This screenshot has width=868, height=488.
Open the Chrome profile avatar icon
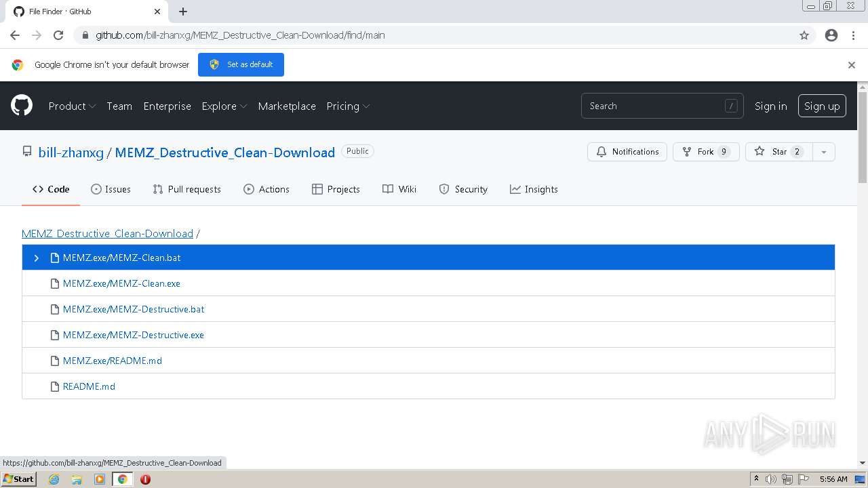point(831,35)
